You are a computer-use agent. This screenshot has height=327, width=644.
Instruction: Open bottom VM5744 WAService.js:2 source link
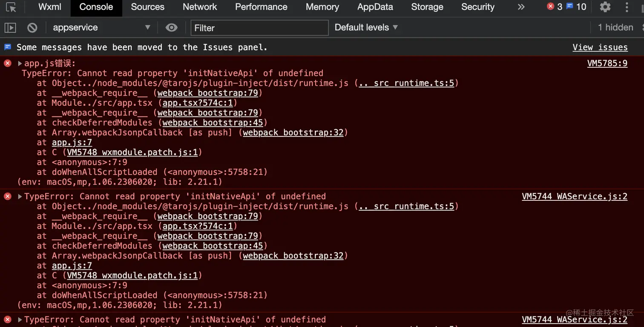[575, 320]
